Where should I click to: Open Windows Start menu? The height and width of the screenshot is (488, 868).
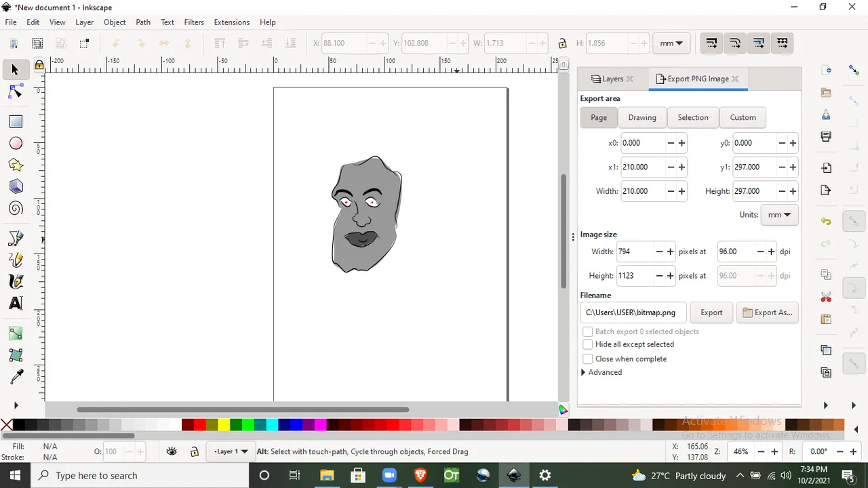coord(15,475)
